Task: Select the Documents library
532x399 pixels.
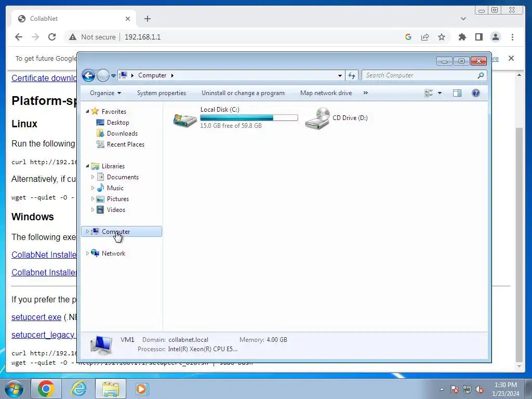Action: [123, 177]
